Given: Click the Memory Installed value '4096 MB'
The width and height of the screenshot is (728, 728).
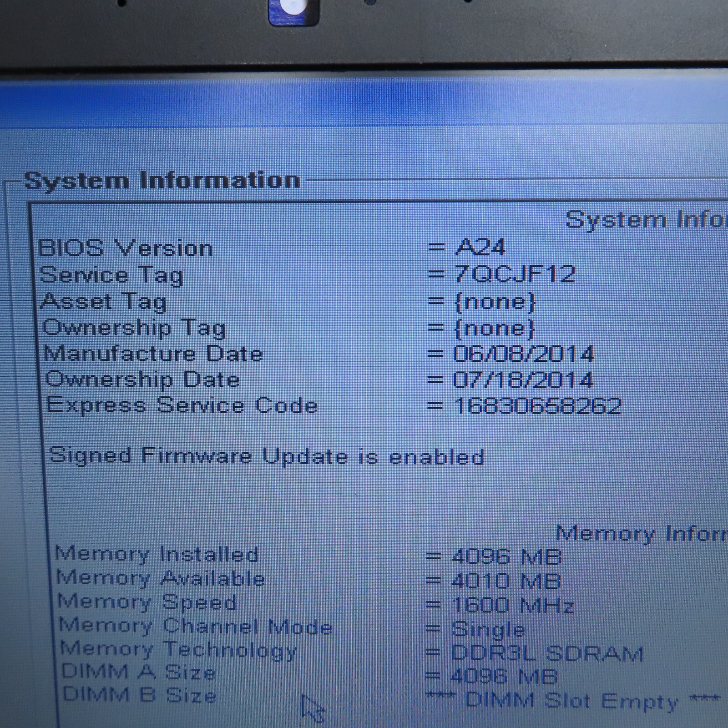Looking at the screenshot, I should pyautogui.click(x=507, y=556).
